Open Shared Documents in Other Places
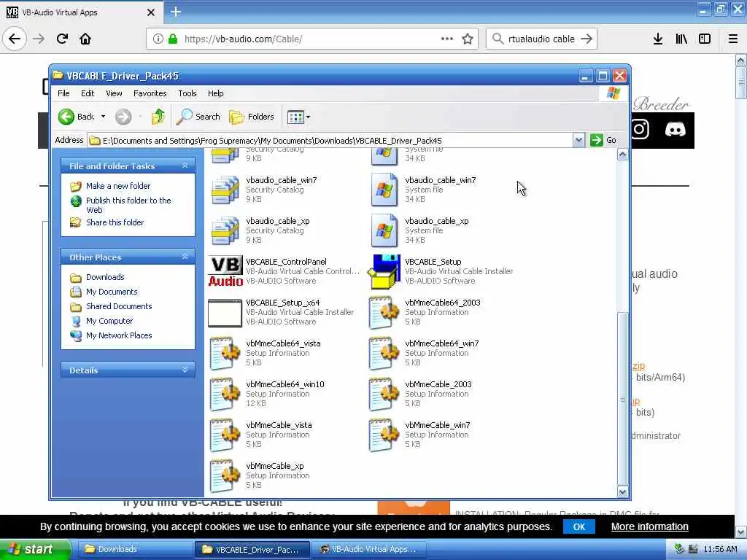The image size is (747, 560). (119, 306)
